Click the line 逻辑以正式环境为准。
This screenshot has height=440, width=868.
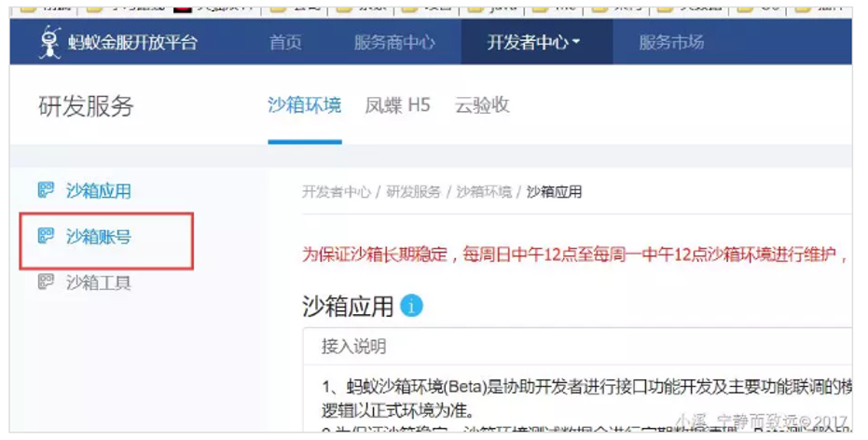click(398, 410)
